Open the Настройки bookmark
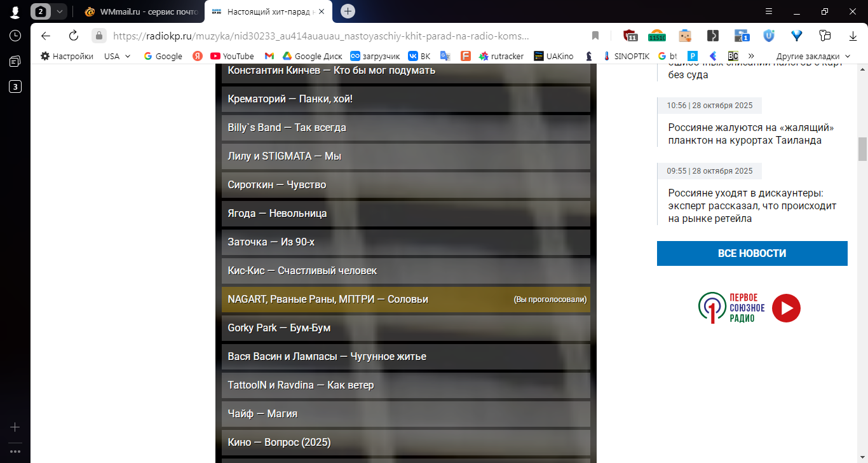868x463 pixels. (x=67, y=56)
